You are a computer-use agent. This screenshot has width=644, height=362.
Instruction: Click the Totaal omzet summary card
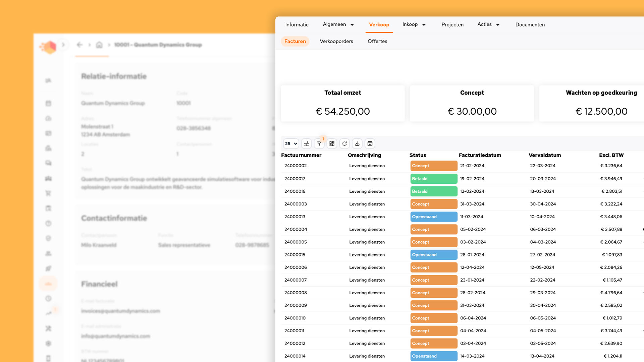pos(342,103)
